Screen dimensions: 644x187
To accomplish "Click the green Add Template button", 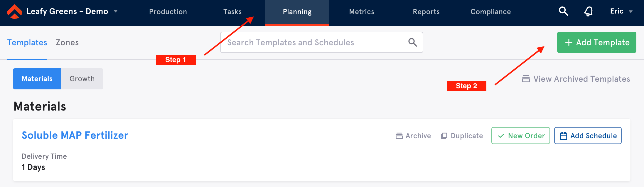I will 596,42.
